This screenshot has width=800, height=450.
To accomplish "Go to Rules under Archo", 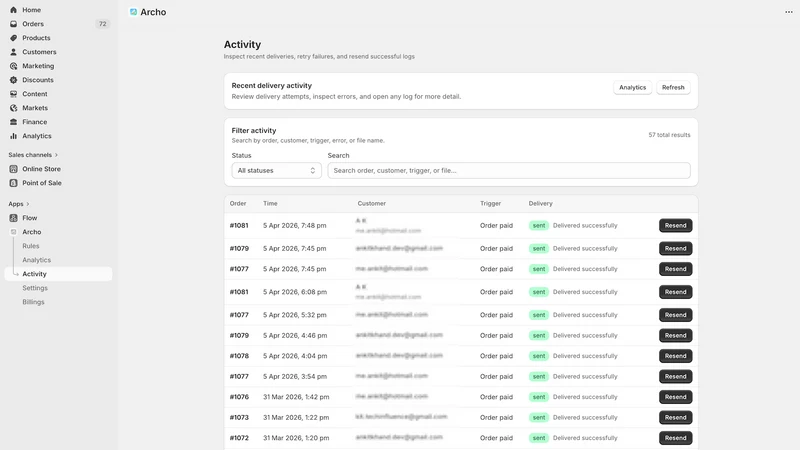I will coord(31,246).
